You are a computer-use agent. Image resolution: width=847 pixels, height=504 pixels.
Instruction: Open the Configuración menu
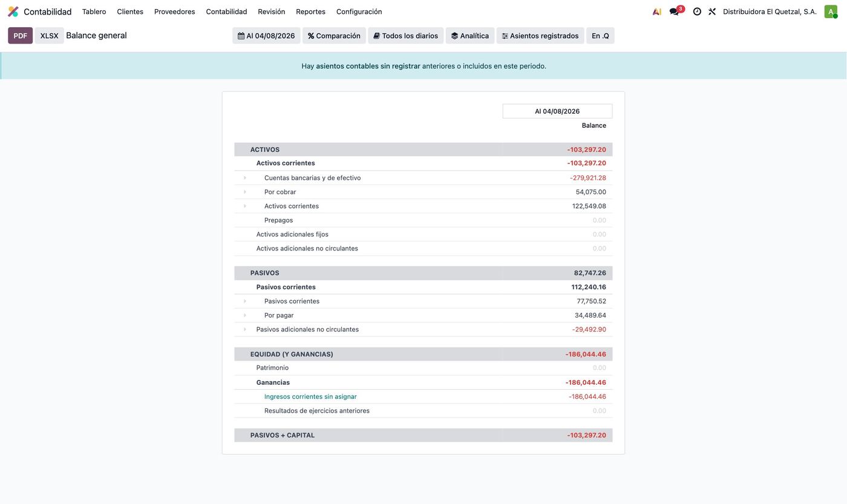pos(359,11)
